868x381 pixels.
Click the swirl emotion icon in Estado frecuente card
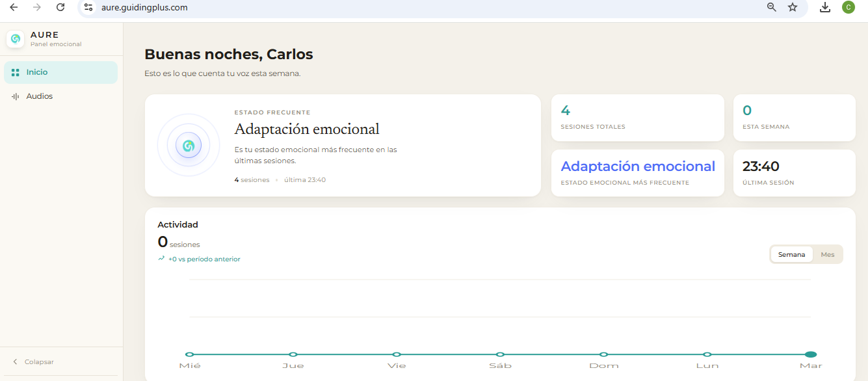(x=189, y=146)
